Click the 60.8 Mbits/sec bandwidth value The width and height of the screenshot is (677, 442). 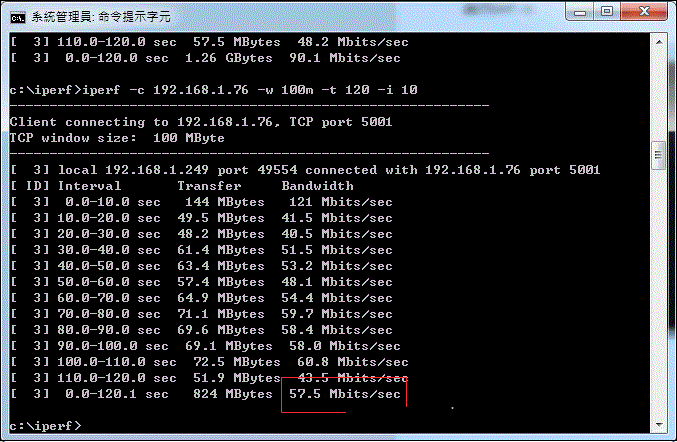353,362
